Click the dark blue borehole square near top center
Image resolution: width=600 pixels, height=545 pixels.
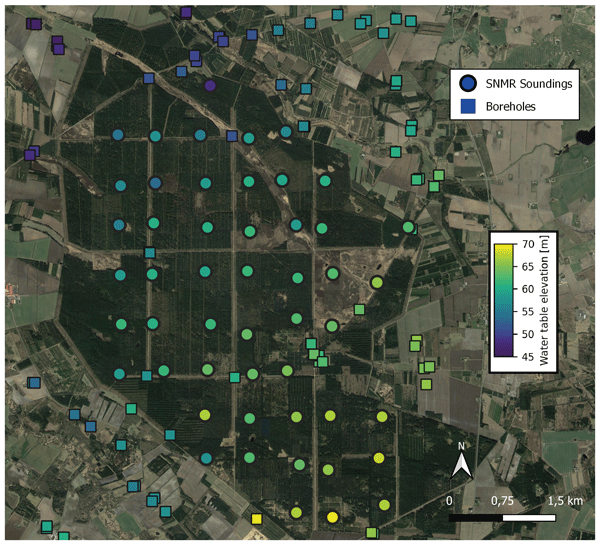[252, 34]
